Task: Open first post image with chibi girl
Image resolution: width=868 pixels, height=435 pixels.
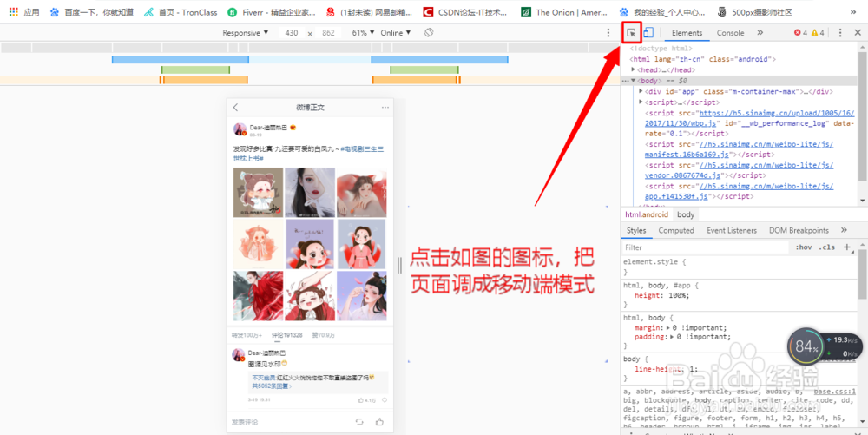Action: tap(258, 192)
